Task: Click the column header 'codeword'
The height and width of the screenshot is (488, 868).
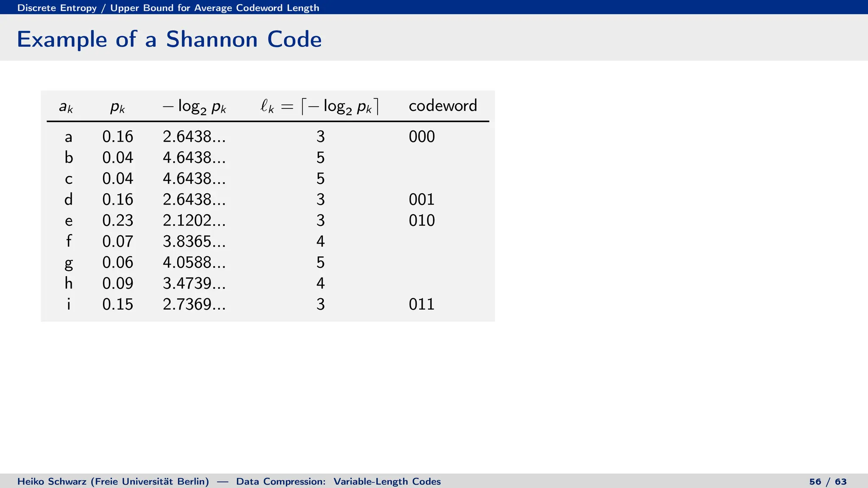Action: coord(443,105)
